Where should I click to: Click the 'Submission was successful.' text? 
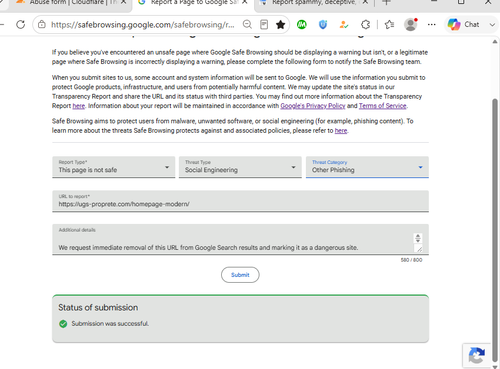click(110, 324)
